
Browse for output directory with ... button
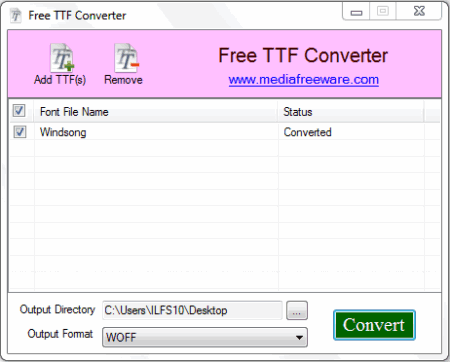click(x=297, y=310)
